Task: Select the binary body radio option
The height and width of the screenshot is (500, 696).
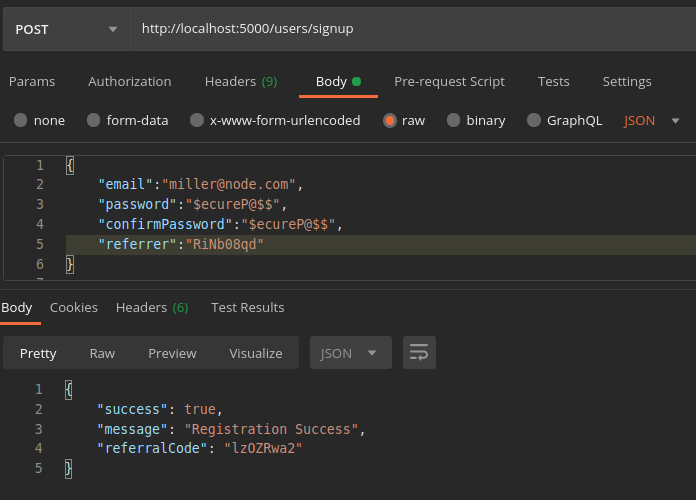Action: pos(453,120)
